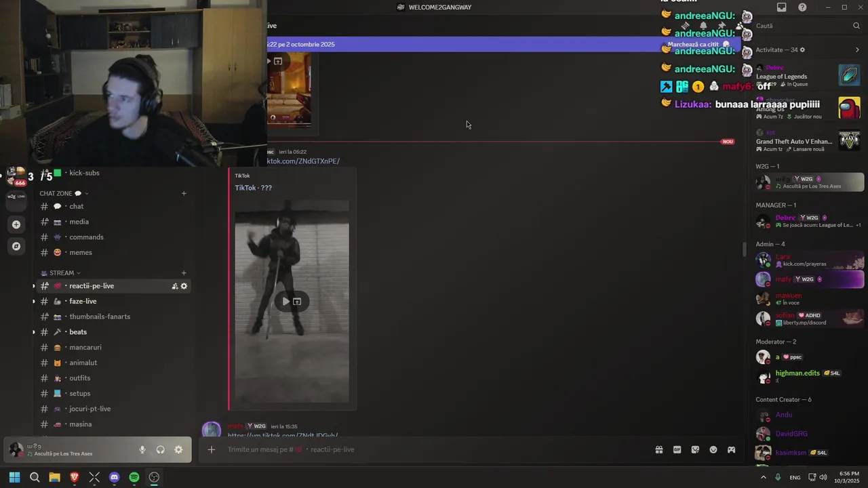Screen dimensions: 868x488
Task: Open the animalut channel
Action: (113, 363)
